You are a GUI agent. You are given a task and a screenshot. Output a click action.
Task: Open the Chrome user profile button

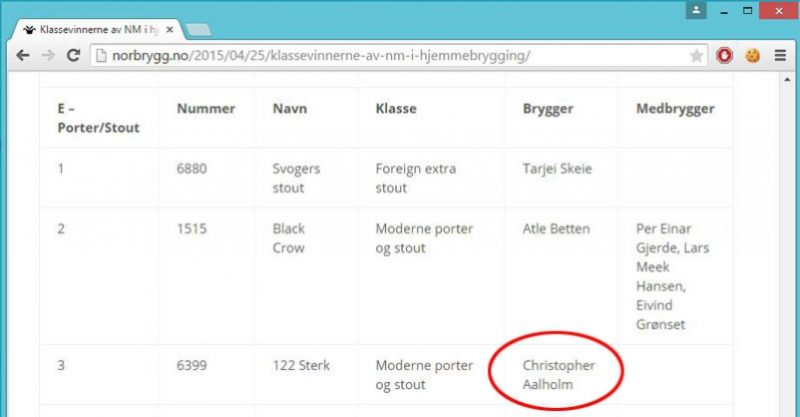tap(696, 10)
